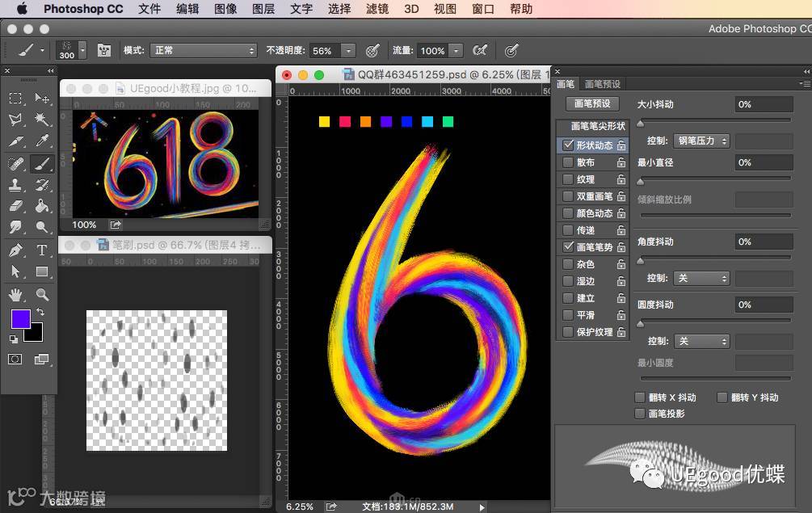Enable the 翻转 X 抖动 checkbox

pos(640,397)
